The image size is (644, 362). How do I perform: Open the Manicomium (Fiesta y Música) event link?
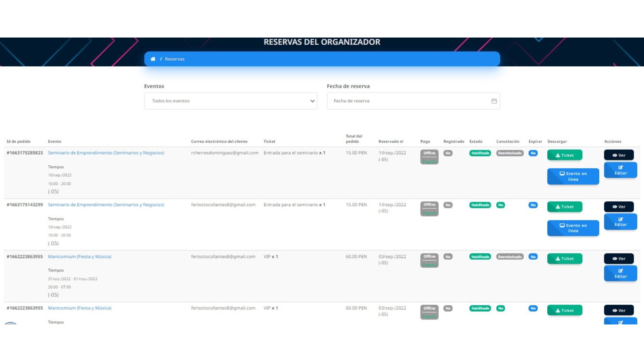click(79, 256)
